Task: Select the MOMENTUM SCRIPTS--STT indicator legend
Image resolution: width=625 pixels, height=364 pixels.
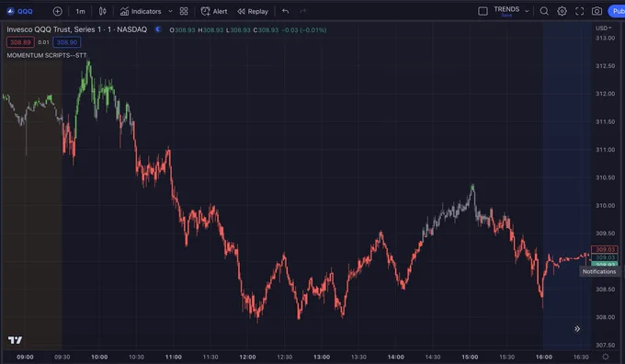Action: [x=47, y=55]
